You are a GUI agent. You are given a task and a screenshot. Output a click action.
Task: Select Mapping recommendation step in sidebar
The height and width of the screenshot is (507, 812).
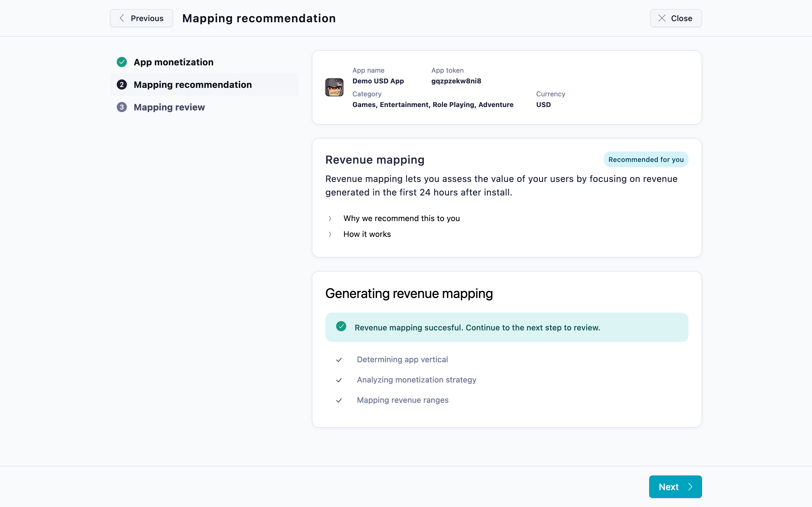coord(193,84)
